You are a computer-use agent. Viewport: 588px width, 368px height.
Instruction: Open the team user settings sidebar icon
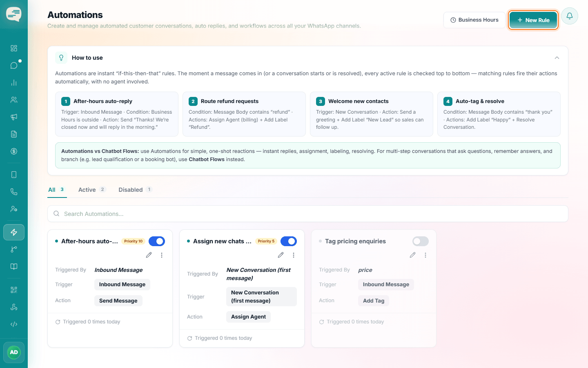pyautogui.click(x=14, y=209)
